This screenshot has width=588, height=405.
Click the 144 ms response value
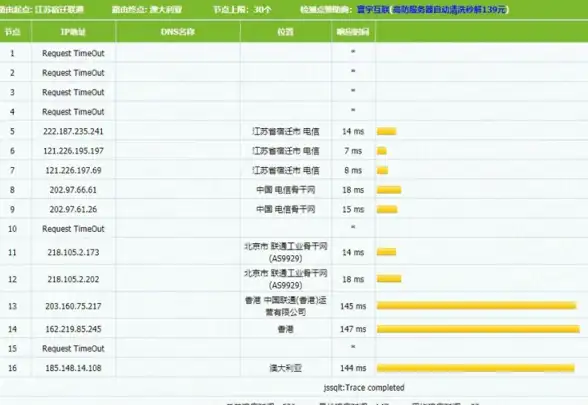click(x=353, y=368)
